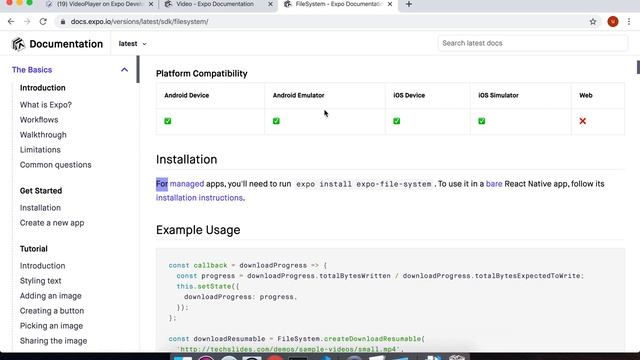Click the Installation heading
Screen dimensions: 640x360
coord(187,160)
